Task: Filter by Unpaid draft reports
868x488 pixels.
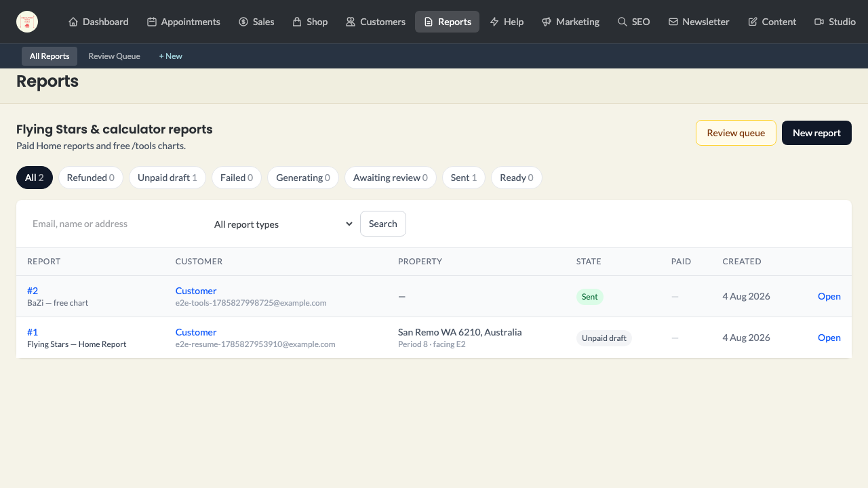Action: tap(167, 178)
